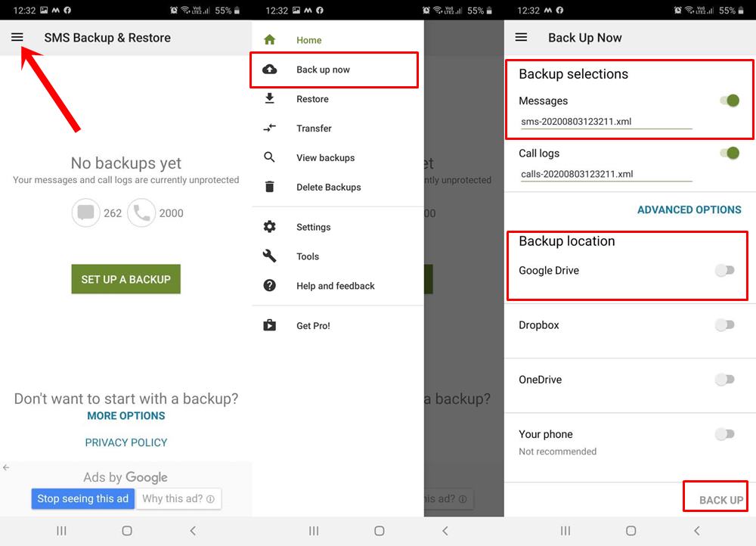Screen dimensions: 756x546
Task: Tap Android back button on Back Up Now screen
Action: pos(697,531)
